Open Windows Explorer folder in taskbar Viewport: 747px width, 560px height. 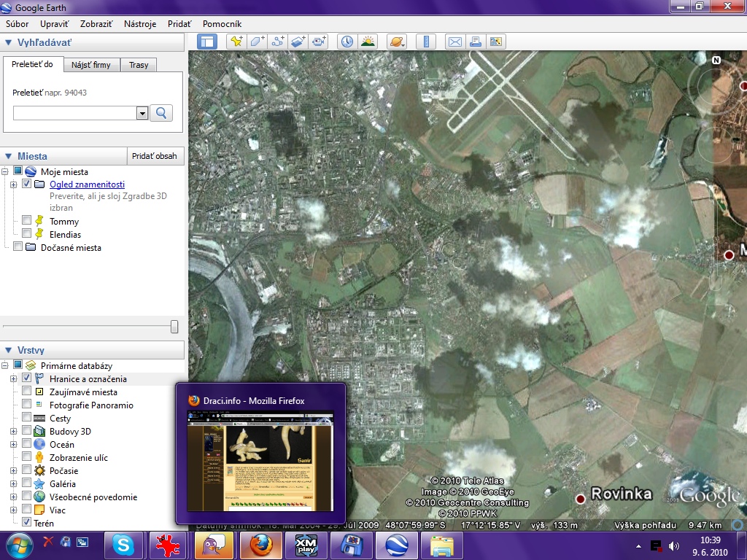coord(442,545)
